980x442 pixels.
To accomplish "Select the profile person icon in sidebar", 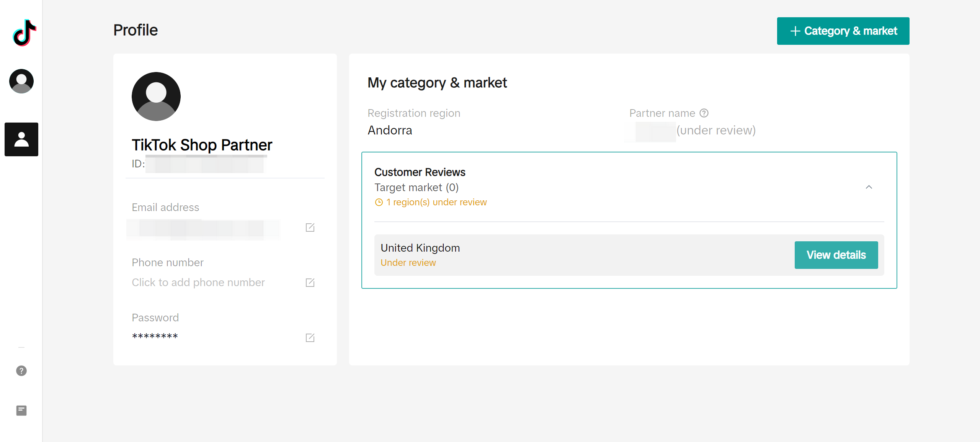I will (x=21, y=139).
